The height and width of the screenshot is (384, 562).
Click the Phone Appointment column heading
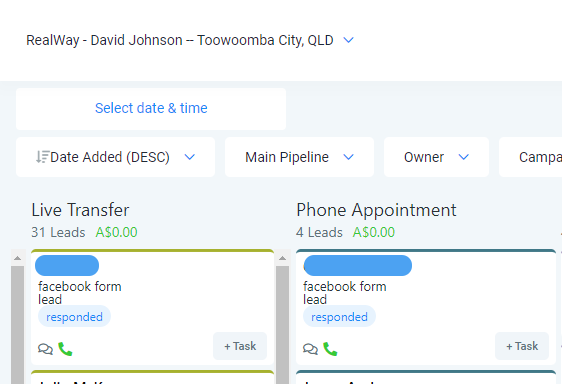[x=376, y=210]
